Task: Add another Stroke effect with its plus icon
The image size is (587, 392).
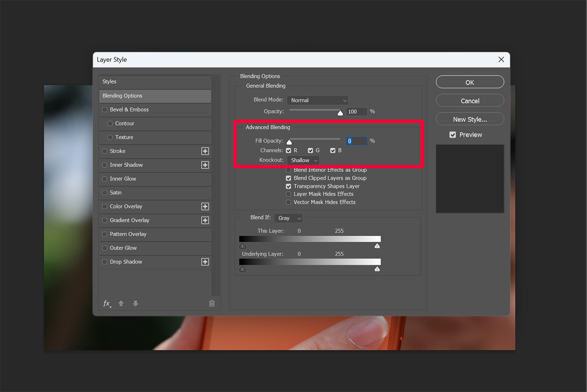Action: tap(205, 151)
